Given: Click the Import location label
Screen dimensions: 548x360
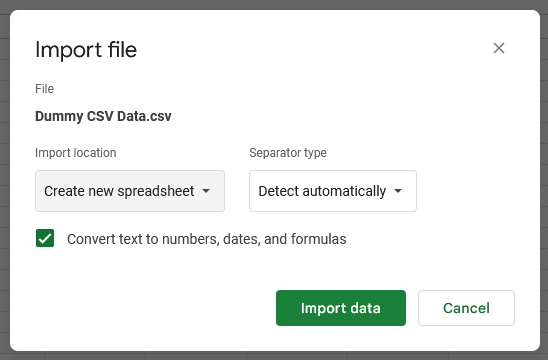Looking at the screenshot, I should coord(75,153).
